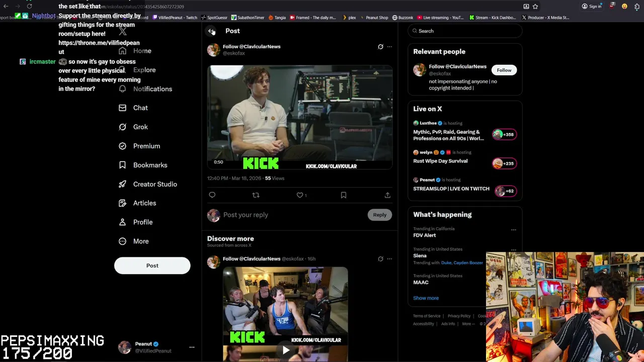
Task: Click Grok icon on Discover more post
Action: click(x=380, y=259)
